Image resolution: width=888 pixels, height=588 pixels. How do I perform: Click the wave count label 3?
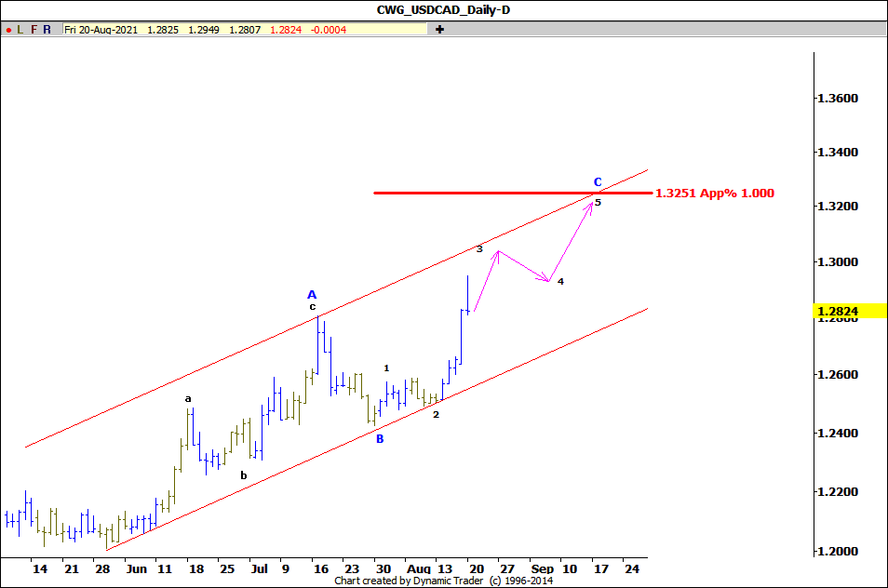(479, 249)
